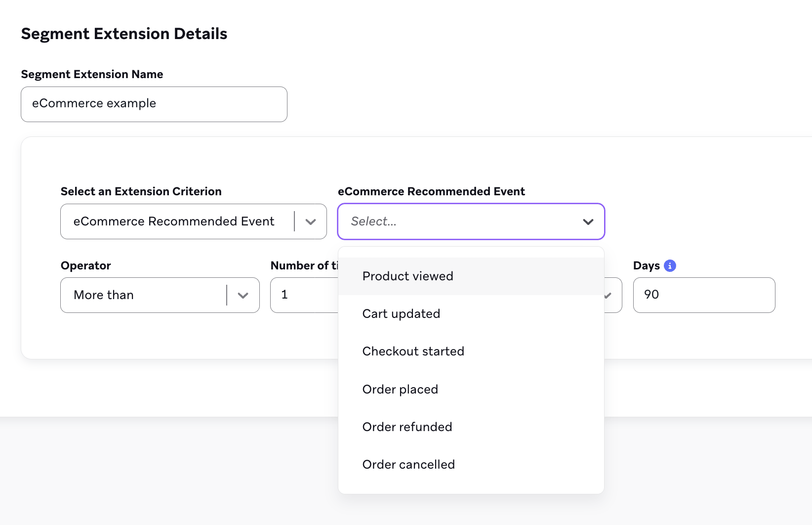The image size is (812, 525).
Task: Click the Segment Extension Name field
Action: click(154, 104)
